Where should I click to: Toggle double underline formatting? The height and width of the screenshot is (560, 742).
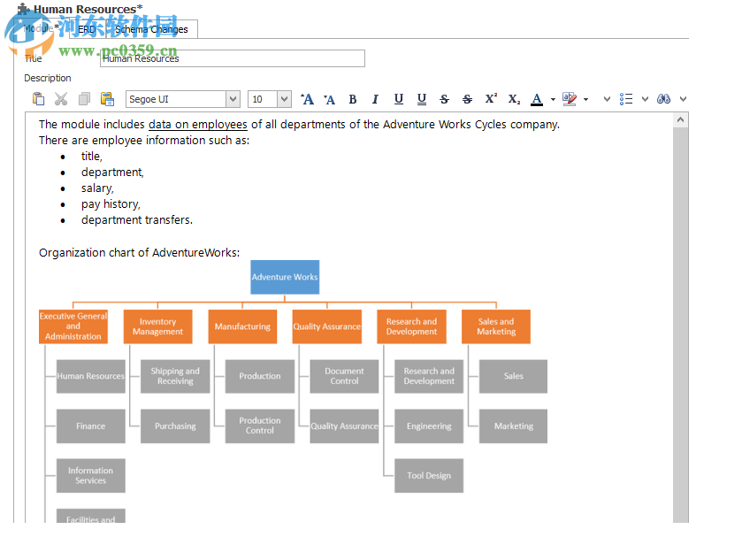[421, 99]
